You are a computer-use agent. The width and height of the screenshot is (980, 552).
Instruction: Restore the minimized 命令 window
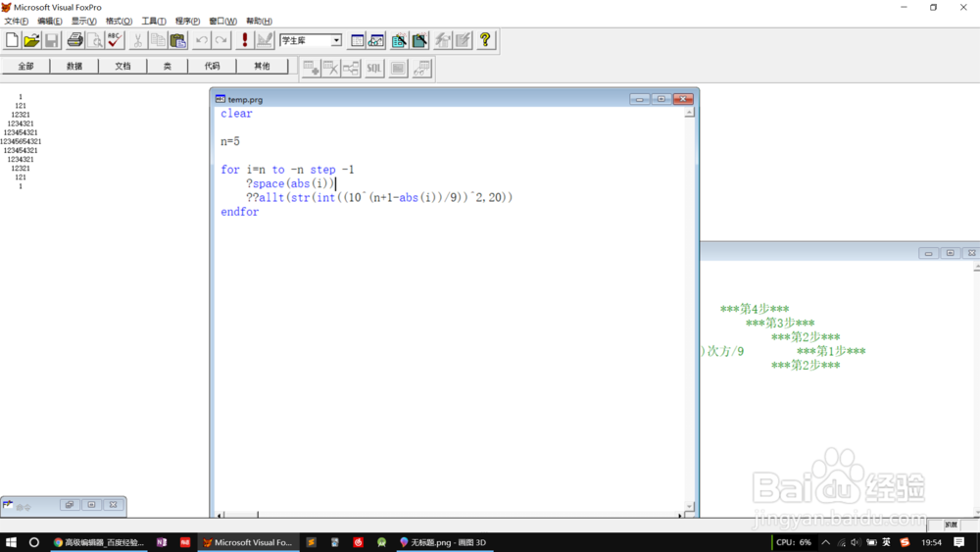pos(70,505)
